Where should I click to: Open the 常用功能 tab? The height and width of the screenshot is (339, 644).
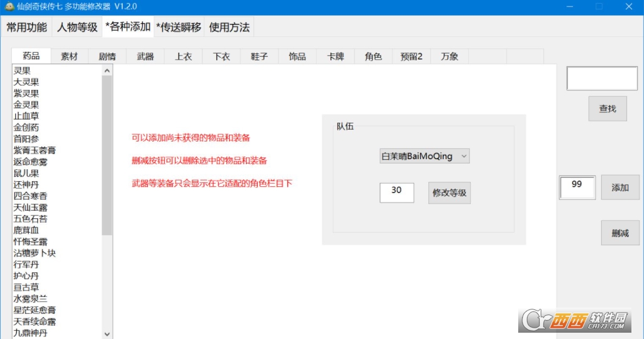point(26,27)
